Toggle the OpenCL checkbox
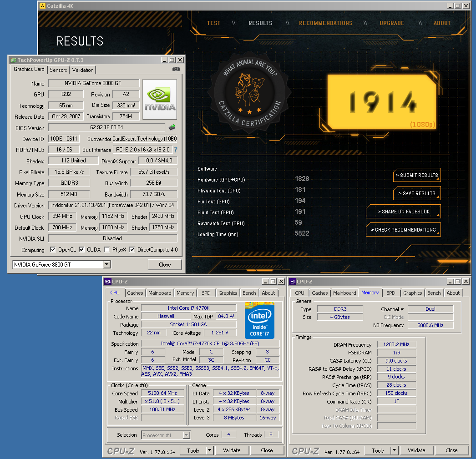 [53, 249]
